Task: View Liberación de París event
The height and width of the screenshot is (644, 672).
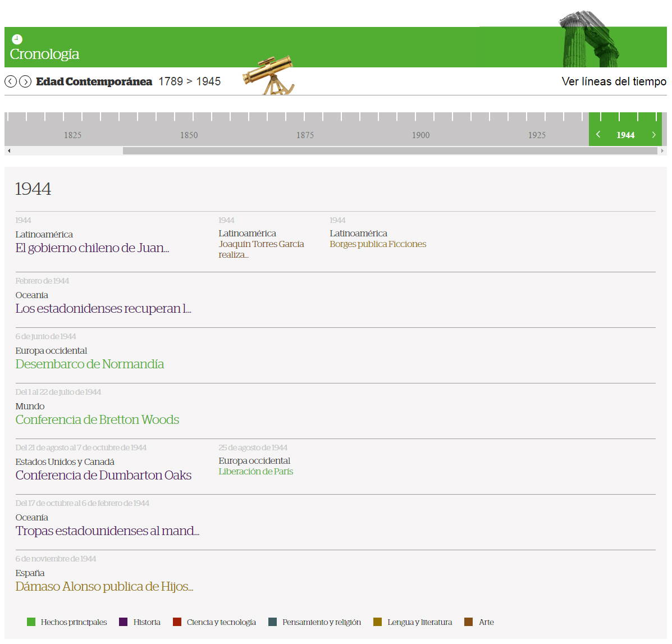Action: [255, 472]
